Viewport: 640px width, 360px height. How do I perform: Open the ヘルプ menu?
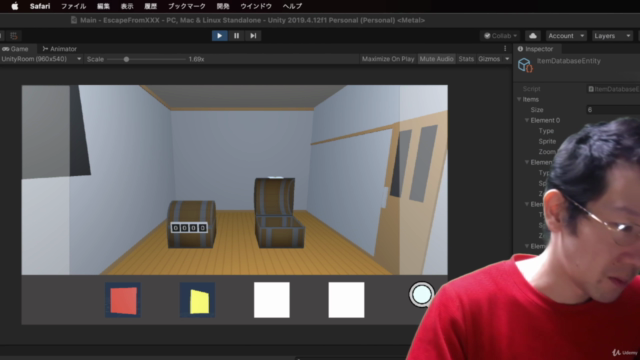point(292,6)
